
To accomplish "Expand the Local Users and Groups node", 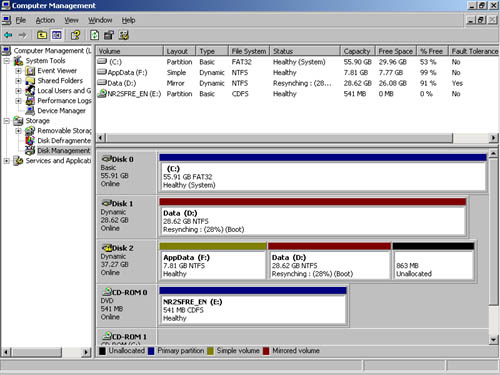I will (x=19, y=91).
